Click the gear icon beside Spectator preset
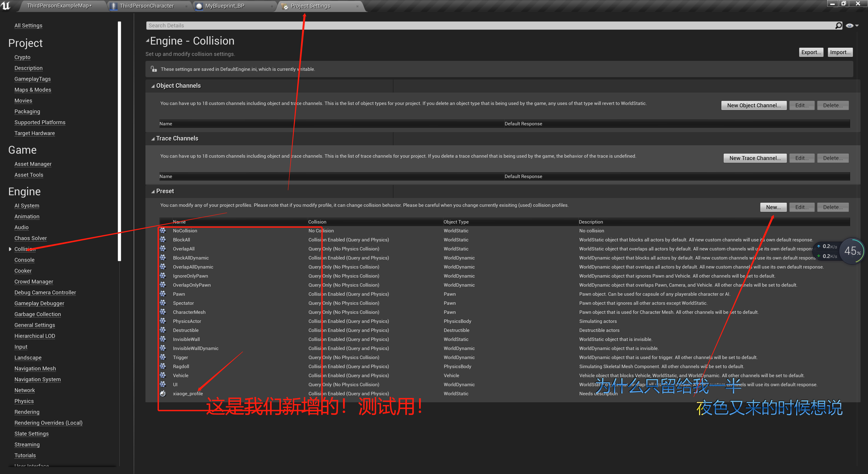This screenshot has height=474, width=868. 163,303
